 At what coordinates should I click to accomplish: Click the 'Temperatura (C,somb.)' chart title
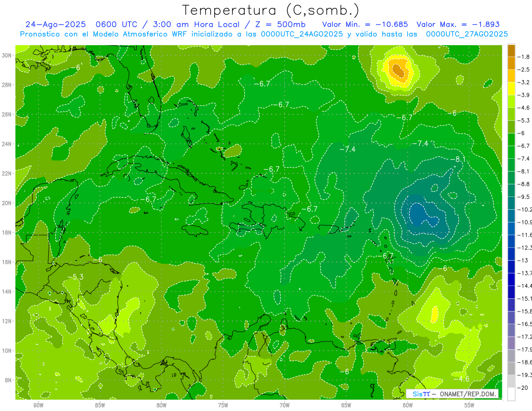click(271, 11)
